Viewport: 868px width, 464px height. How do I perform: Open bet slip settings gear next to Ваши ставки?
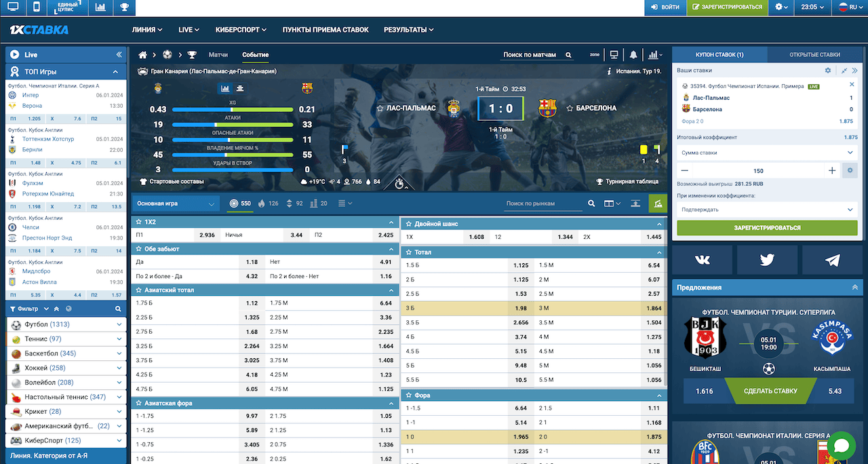827,71
